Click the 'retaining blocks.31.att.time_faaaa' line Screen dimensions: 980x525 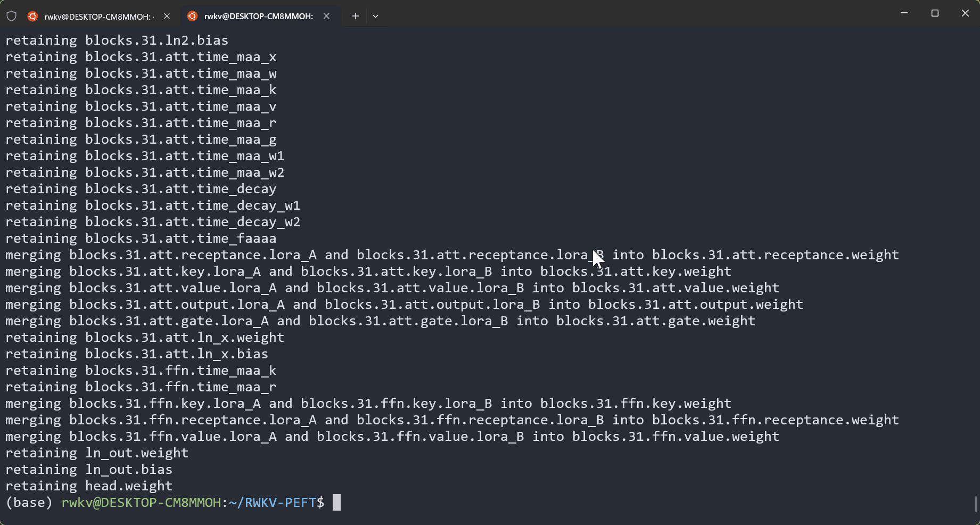coord(141,239)
